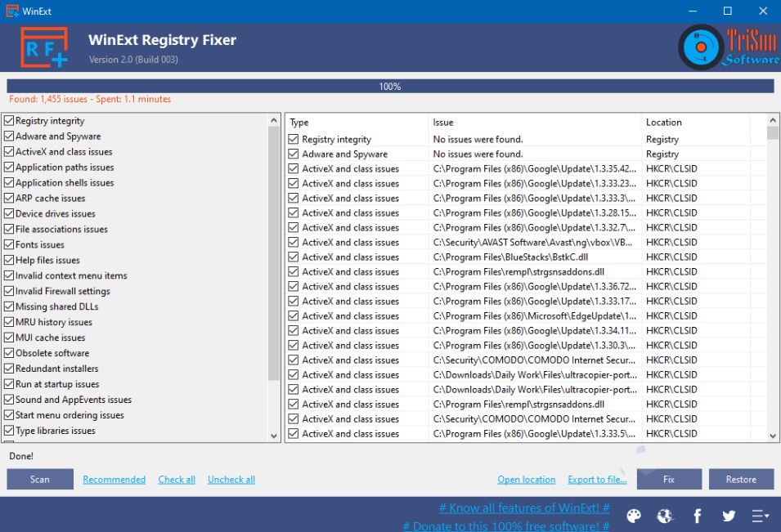
Task: Uncheck the AVAST Software result row checkbox
Action: tap(294, 243)
